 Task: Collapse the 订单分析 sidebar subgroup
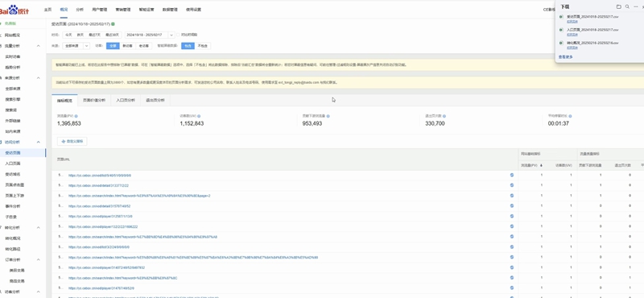[x=39, y=260]
